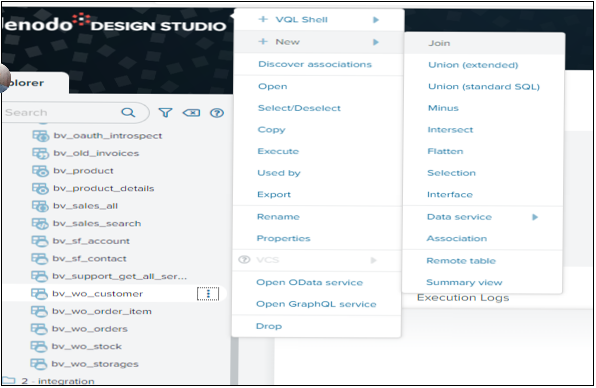Image resolution: width=596 pixels, height=388 pixels.
Task: Click the Execution Logs label
Action: pyautogui.click(x=463, y=298)
